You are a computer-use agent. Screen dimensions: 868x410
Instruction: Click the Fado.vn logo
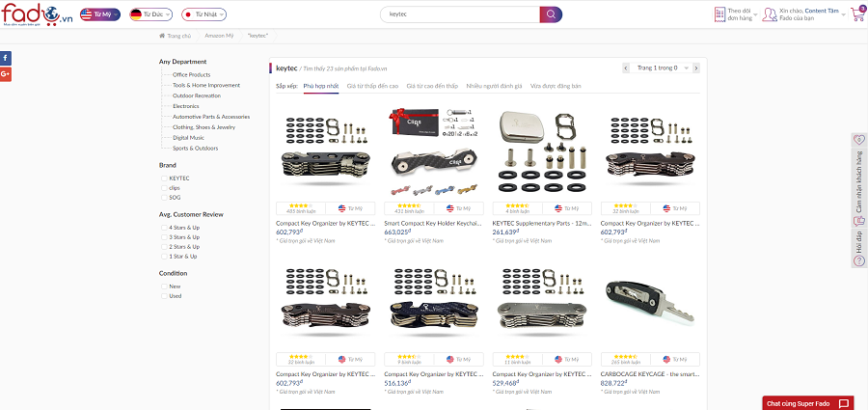[37, 14]
